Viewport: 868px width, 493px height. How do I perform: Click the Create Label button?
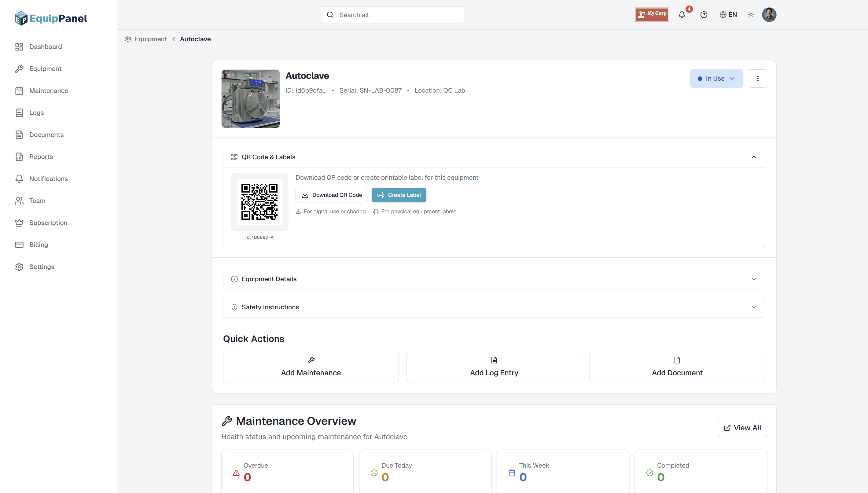(x=399, y=195)
